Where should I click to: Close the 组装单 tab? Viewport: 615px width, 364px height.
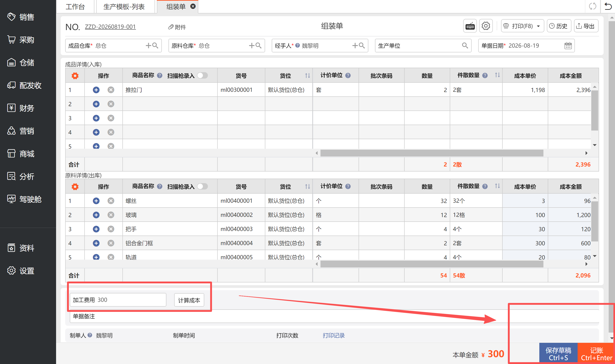193,6
